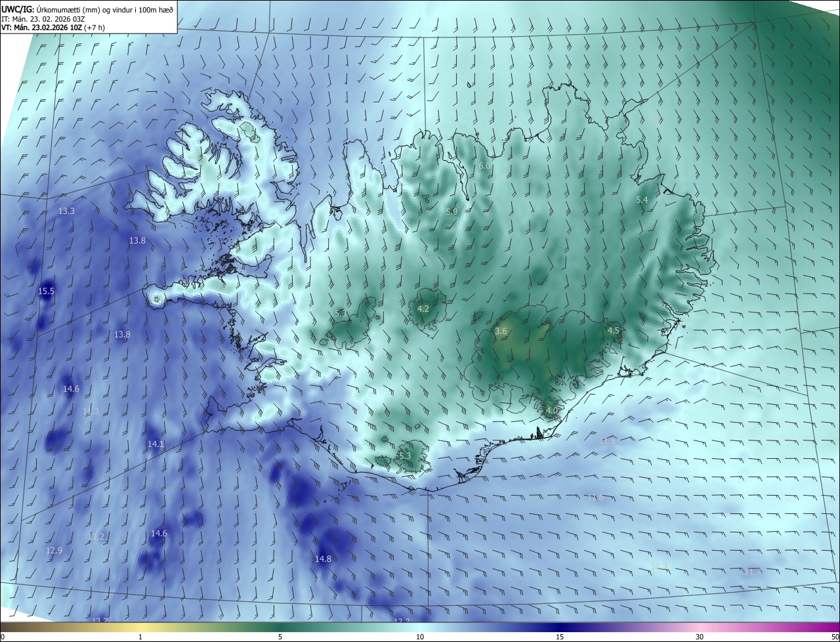Click the 5.9 value label on the map
Viewport: 840px width, 642px height.
point(451,211)
